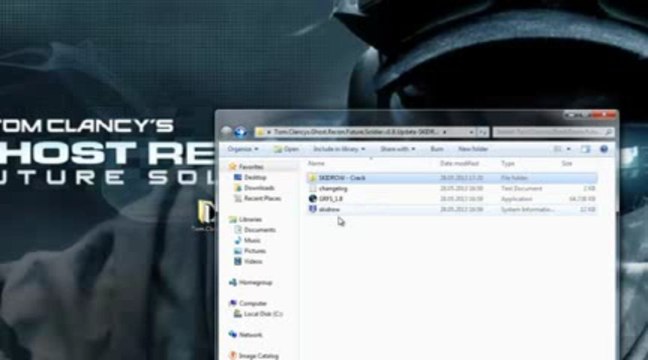This screenshot has width=648, height=360.
Task: Click the Homegroup icon in sidebar
Action: 233,282
